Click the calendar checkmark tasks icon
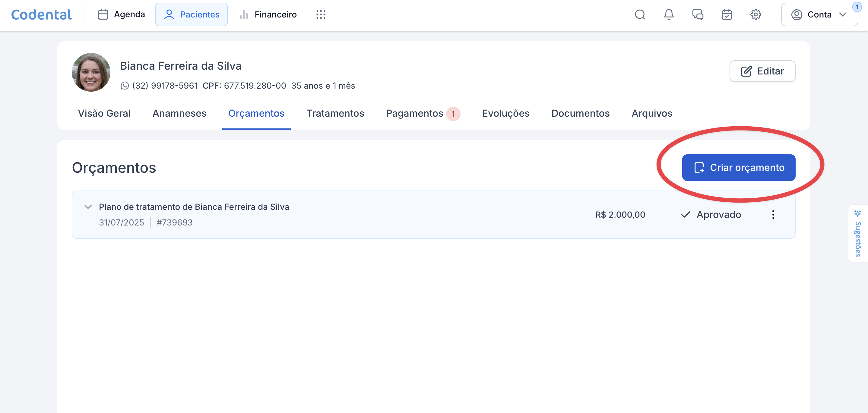The image size is (868, 413). click(727, 14)
